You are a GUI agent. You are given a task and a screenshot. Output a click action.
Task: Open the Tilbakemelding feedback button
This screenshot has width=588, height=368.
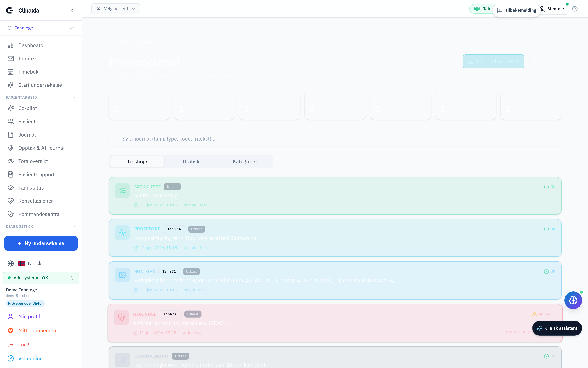(x=517, y=10)
